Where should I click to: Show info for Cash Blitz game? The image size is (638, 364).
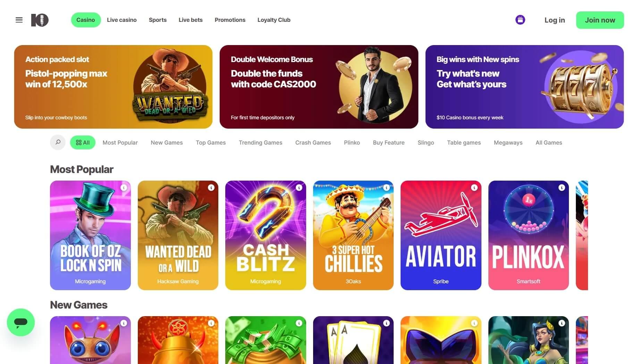[299, 188]
